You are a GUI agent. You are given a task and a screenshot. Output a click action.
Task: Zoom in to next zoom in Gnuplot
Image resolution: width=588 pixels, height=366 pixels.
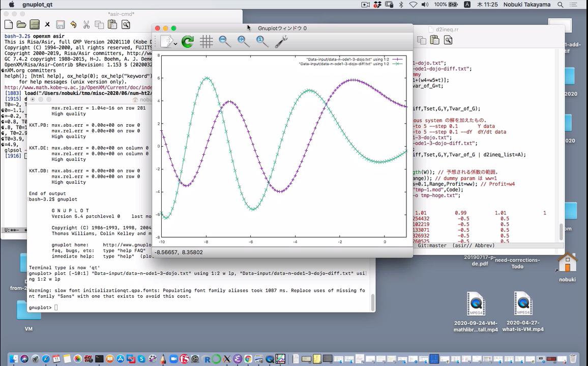click(x=243, y=41)
